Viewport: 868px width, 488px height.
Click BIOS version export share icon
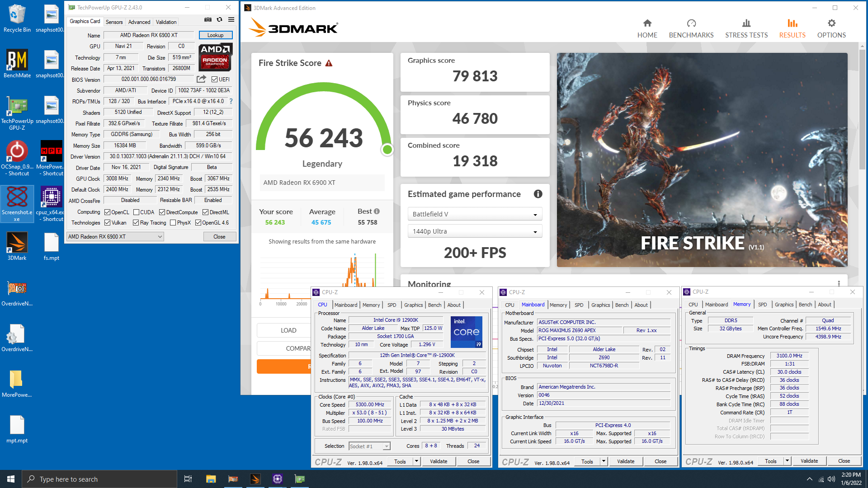coord(201,79)
